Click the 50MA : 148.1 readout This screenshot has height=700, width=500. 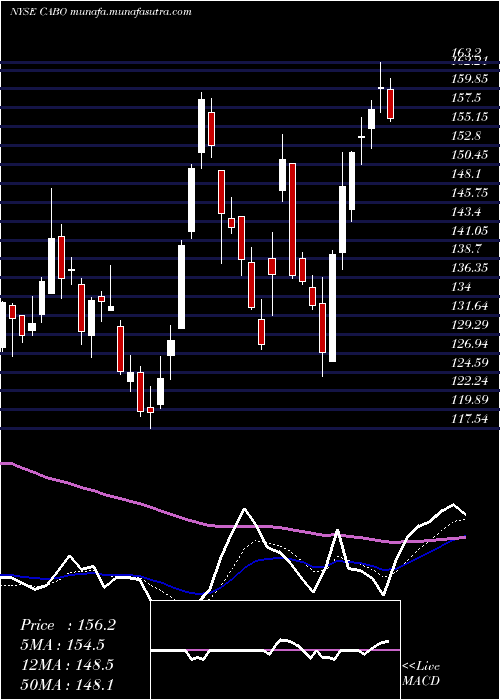(67, 684)
